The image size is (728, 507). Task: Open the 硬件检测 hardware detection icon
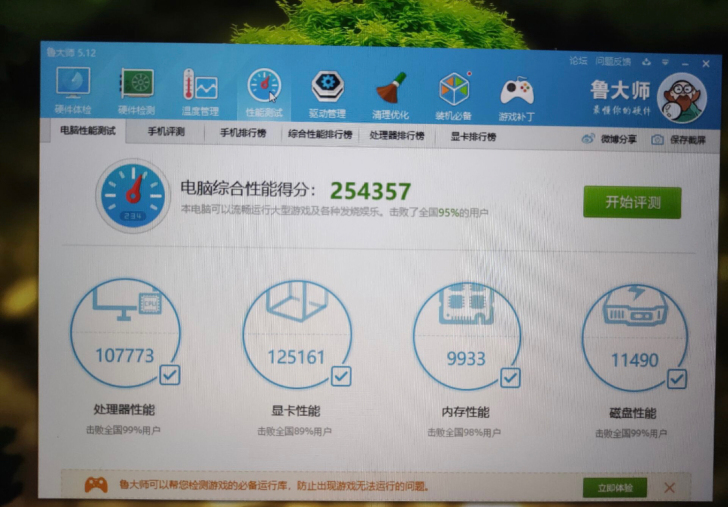[x=136, y=92]
